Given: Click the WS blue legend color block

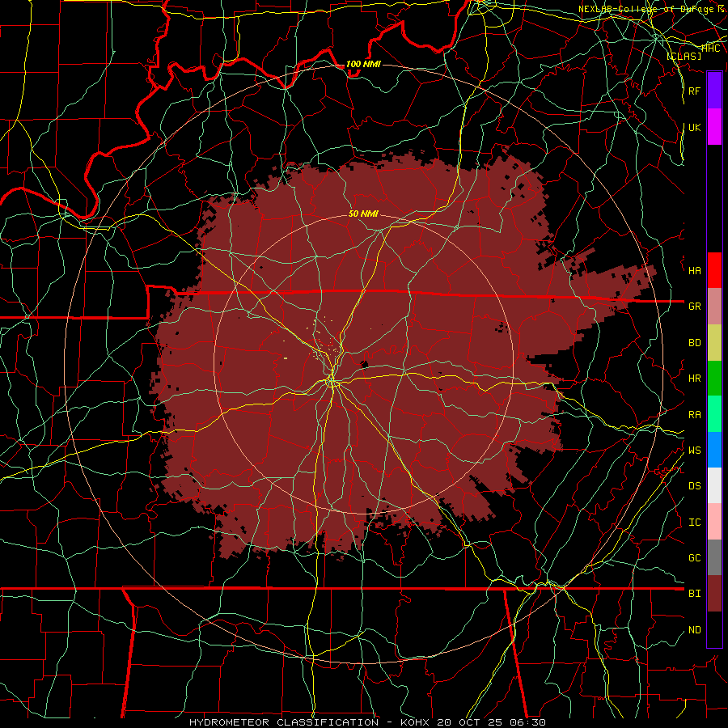Looking at the screenshot, I should [714, 450].
